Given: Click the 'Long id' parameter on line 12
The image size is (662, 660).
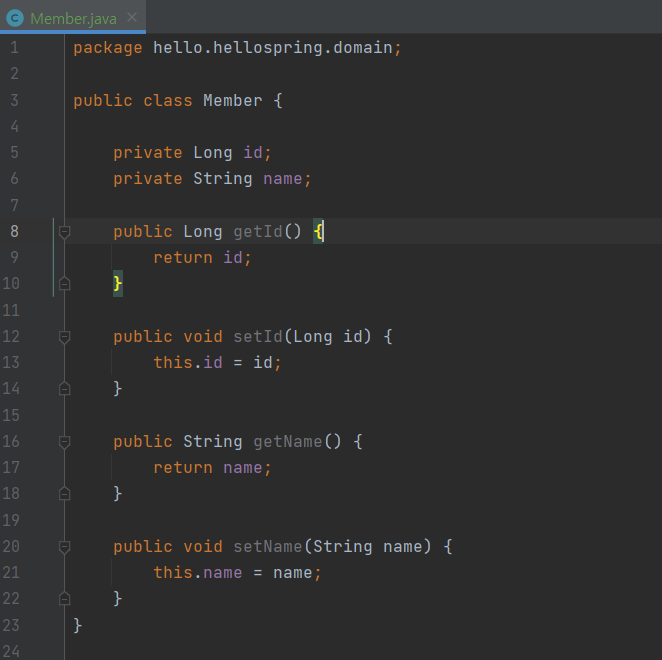Looking at the screenshot, I should click(x=328, y=337).
